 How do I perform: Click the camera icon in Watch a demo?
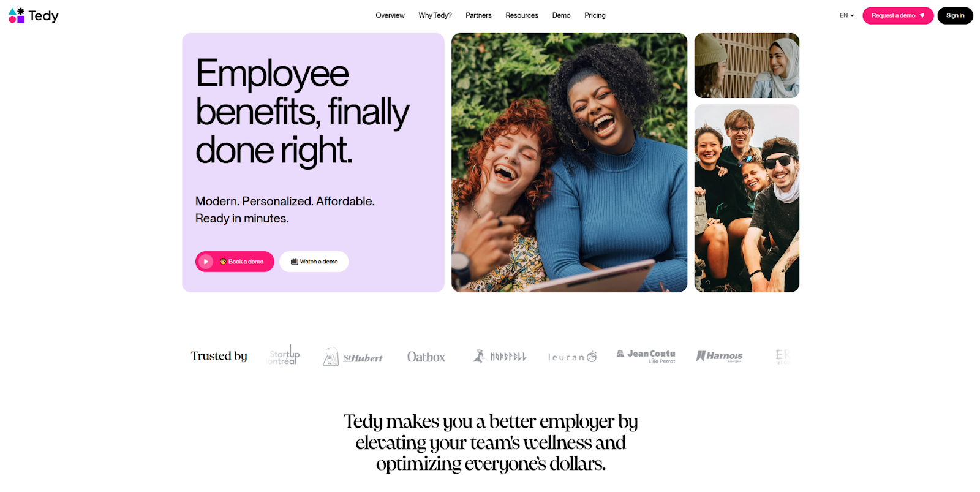pos(295,262)
